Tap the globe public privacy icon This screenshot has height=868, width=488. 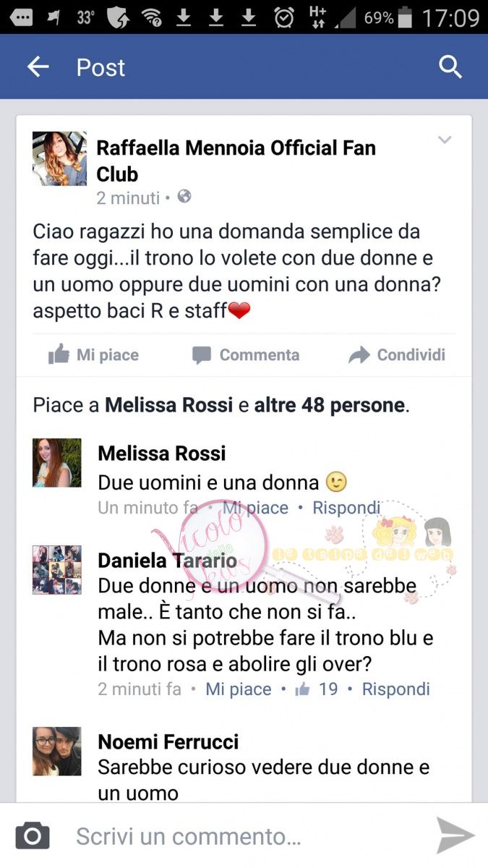coord(184,197)
